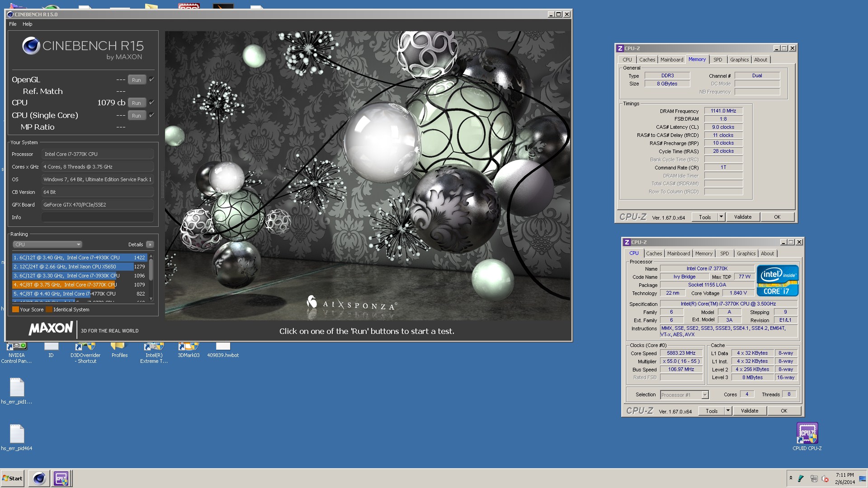Launch Intel Extreme Tuning shortcut
This screenshot has width=868, height=488.
pos(154,353)
